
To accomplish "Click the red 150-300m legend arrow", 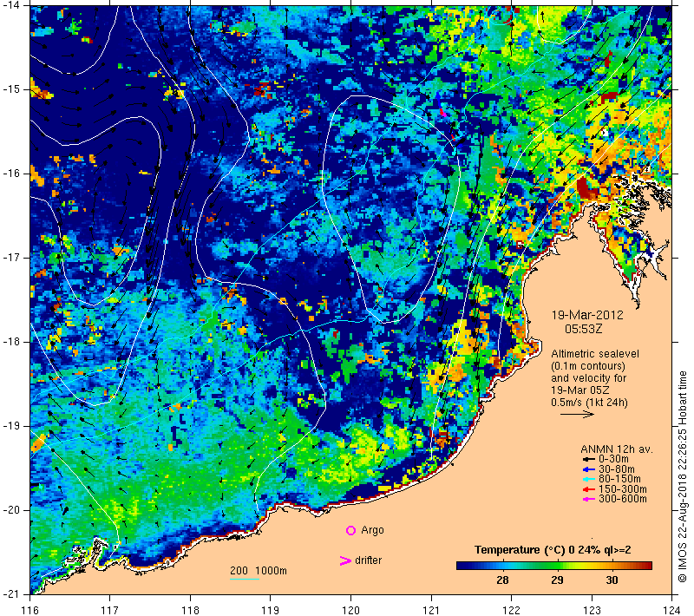I will click(588, 489).
